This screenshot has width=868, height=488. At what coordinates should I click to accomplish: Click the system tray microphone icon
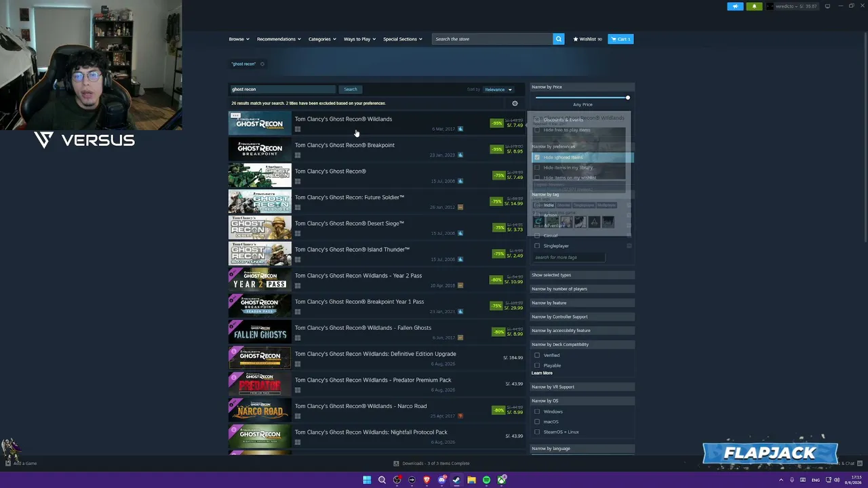(791, 480)
